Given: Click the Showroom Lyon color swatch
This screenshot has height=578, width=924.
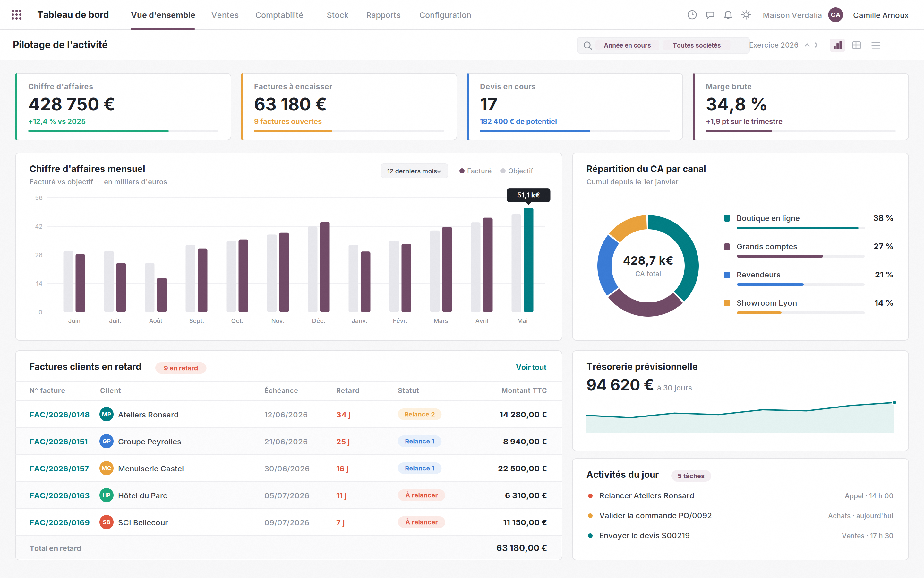Looking at the screenshot, I should click(727, 303).
